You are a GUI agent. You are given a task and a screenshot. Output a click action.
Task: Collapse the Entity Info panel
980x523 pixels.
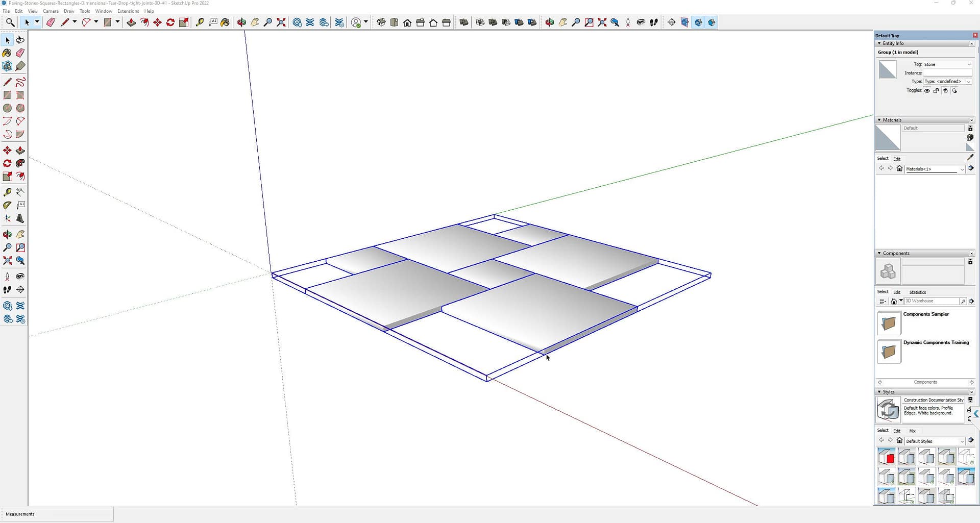[x=879, y=43]
